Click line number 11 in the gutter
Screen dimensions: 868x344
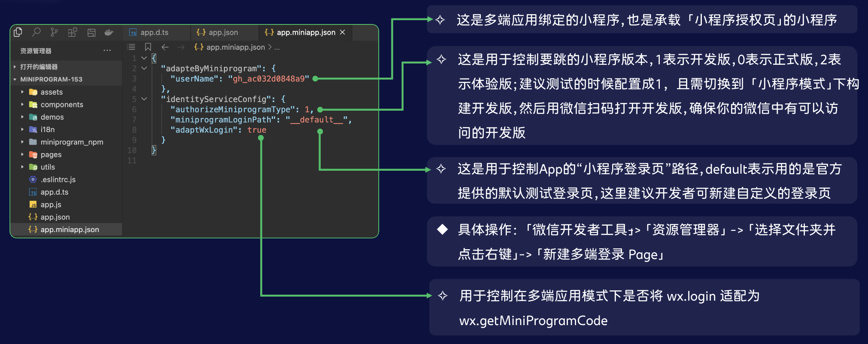[x=132, y=160]
